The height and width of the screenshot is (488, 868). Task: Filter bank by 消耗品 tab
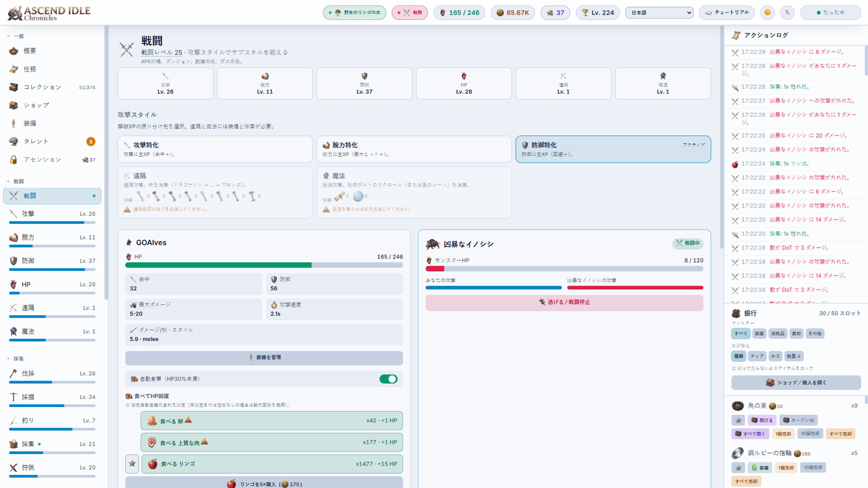778,333
